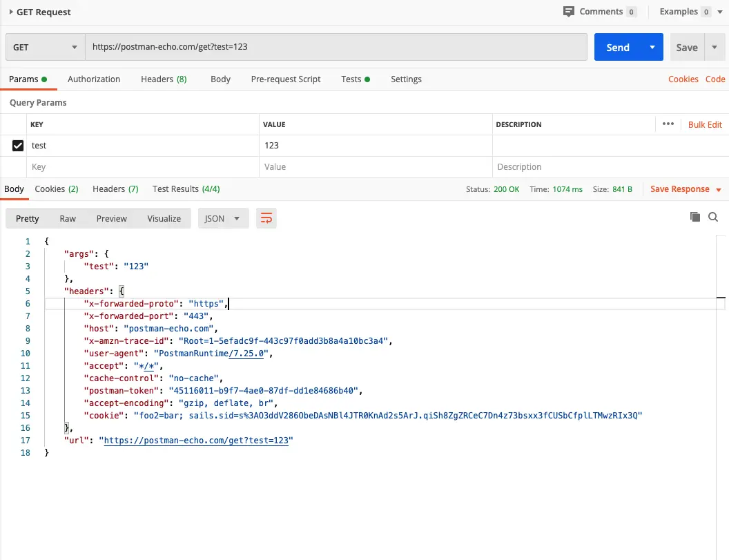Image resolution: width=729 pixels, height=560 pixels.
Task: Select the response Body tab
Action: (x=14, y=189)
